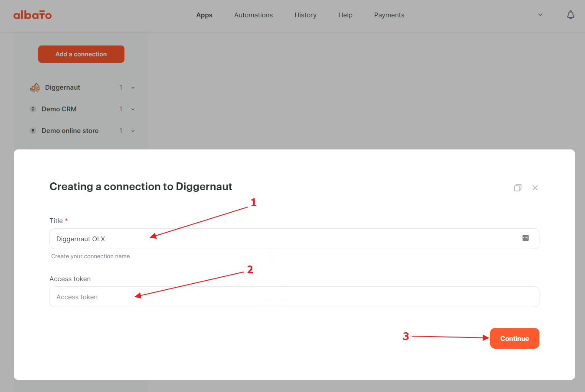Expand the Demo online store chevron
Image resolution: width=585 pixels, height=392 pixels.
(133, 131)
